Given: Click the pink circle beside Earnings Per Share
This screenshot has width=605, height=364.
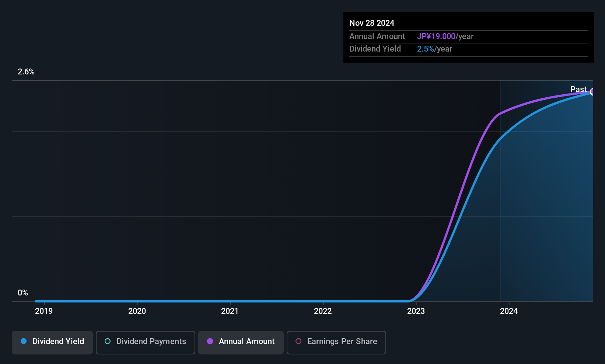Looking at the screenshot, I should (x=298, y=341).
